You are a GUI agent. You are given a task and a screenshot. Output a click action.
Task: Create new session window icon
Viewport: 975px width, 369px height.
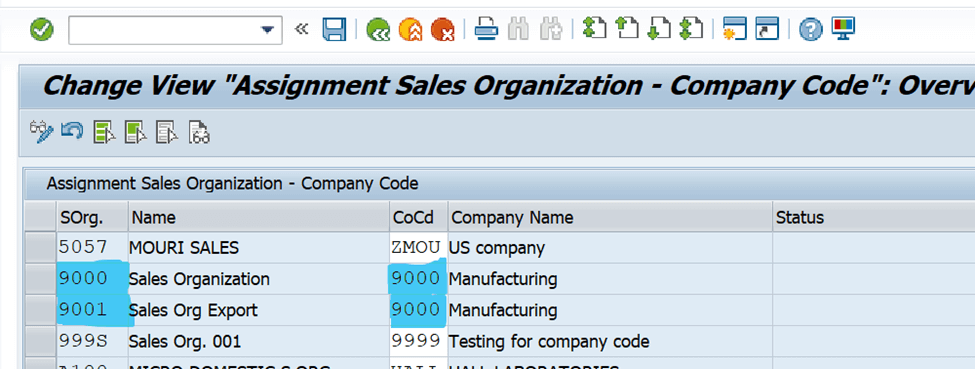pos(734,29)
